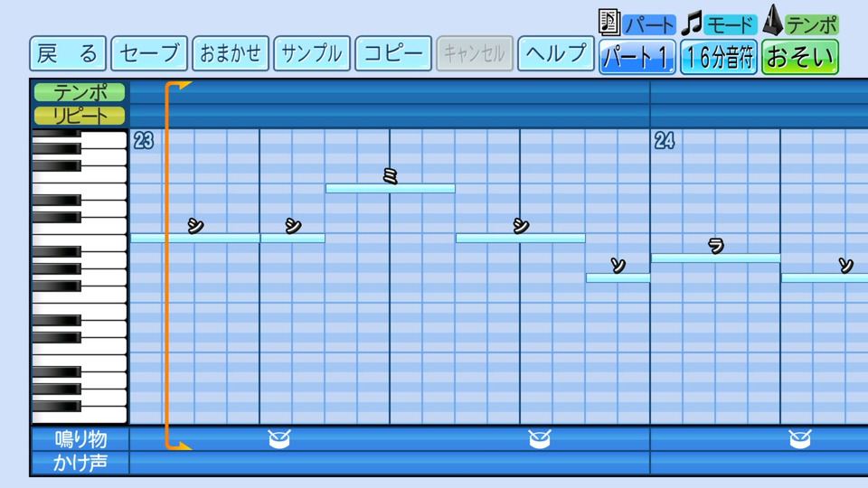Image resolution: width=868 pixels, height=488 pixels.
Task: Save the song with セーブ
Action: point(149,53)
